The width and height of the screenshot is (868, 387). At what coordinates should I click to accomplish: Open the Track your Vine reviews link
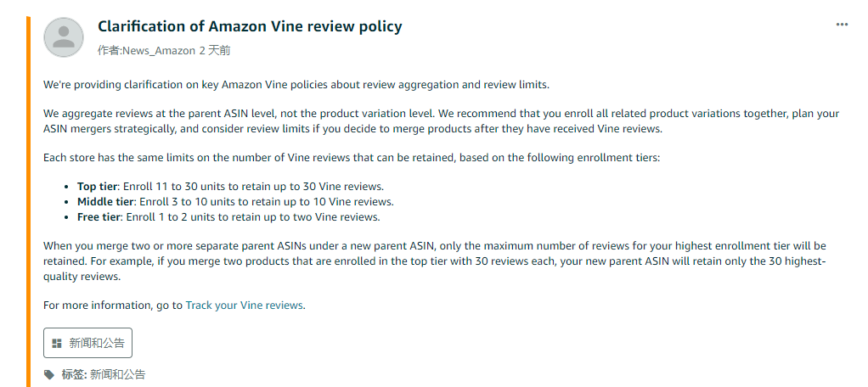tap(244, 306)
